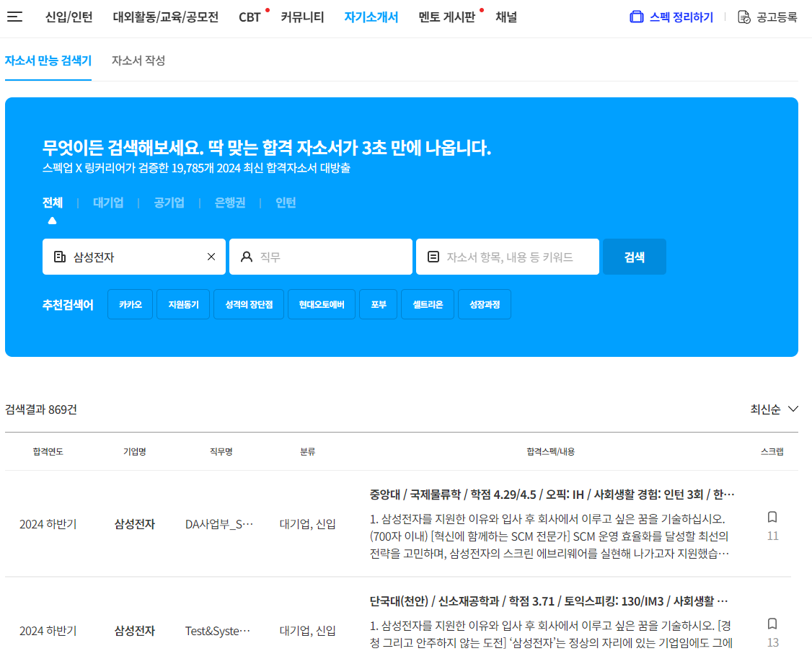Click the 검색결과 869건 result count

coord(41,409)
